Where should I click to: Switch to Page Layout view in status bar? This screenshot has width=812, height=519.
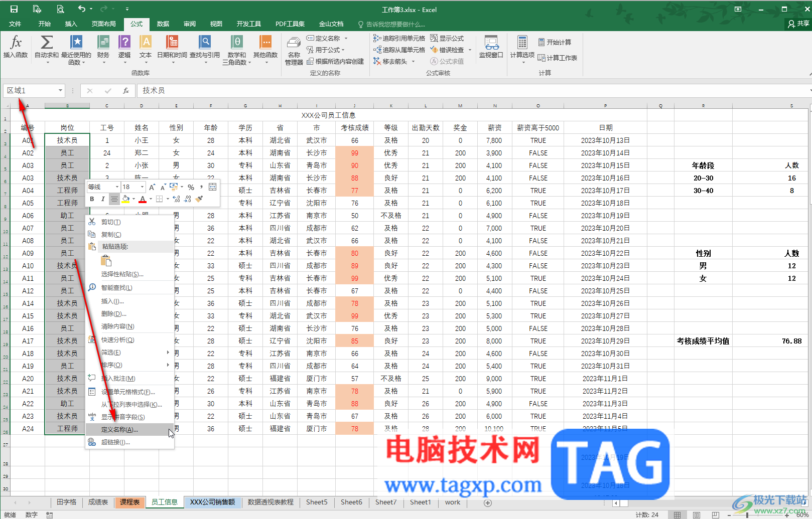(697, 514)
